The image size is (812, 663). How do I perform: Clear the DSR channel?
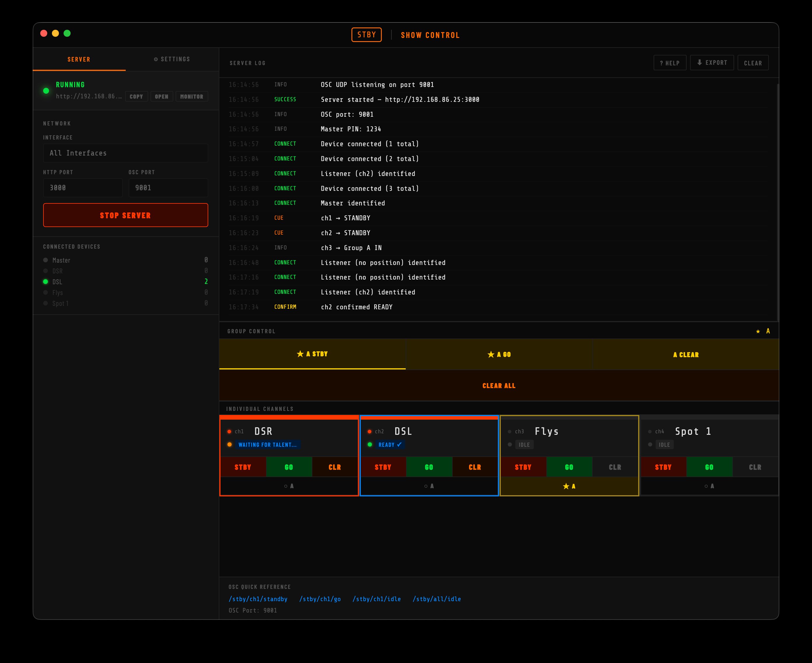pos(335,467)
